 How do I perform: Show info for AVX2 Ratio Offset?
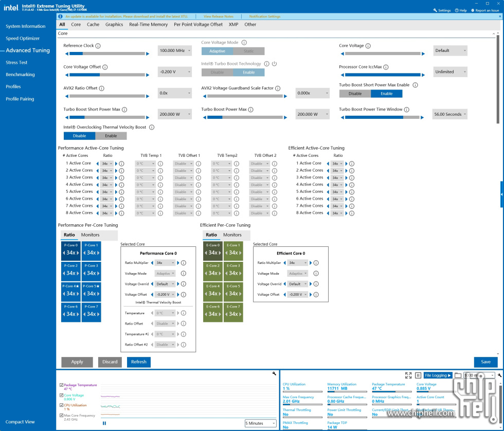102,88
